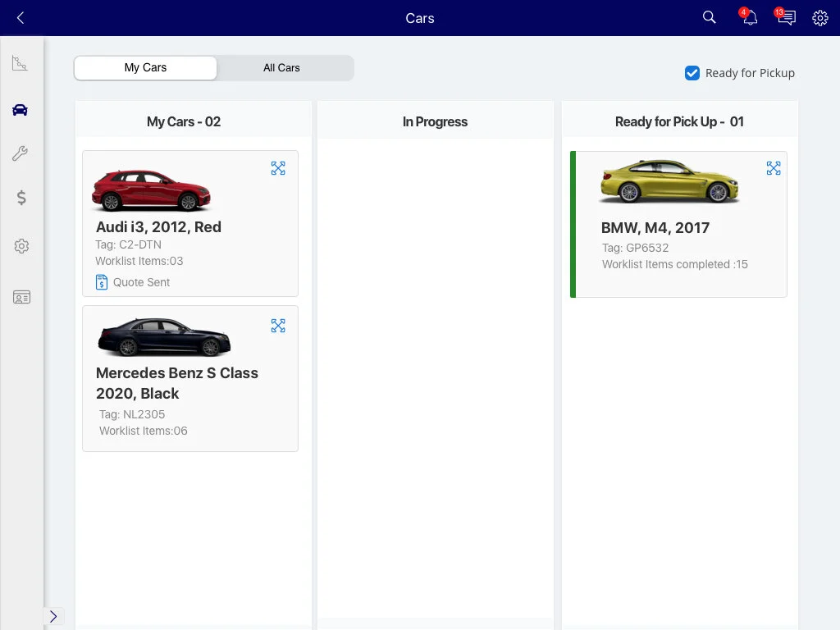The image size is (840, 630).
Task: Expand the sidebar with chevron arrow
Action: 53,616
